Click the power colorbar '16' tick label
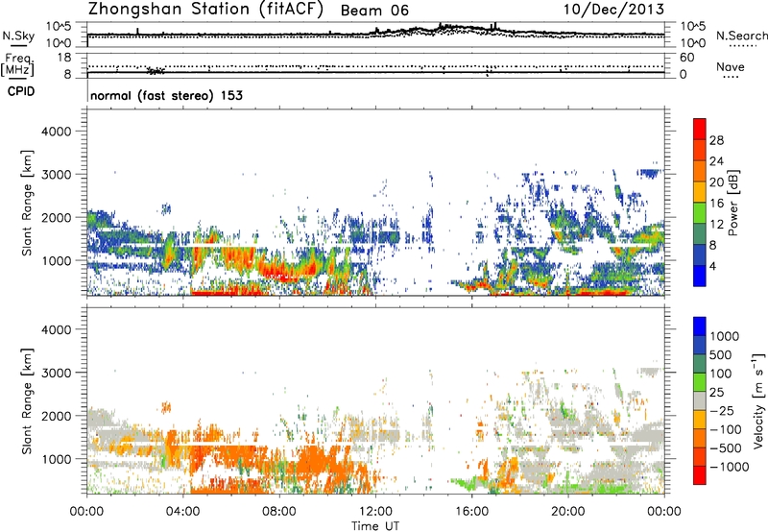 point(716,204)
